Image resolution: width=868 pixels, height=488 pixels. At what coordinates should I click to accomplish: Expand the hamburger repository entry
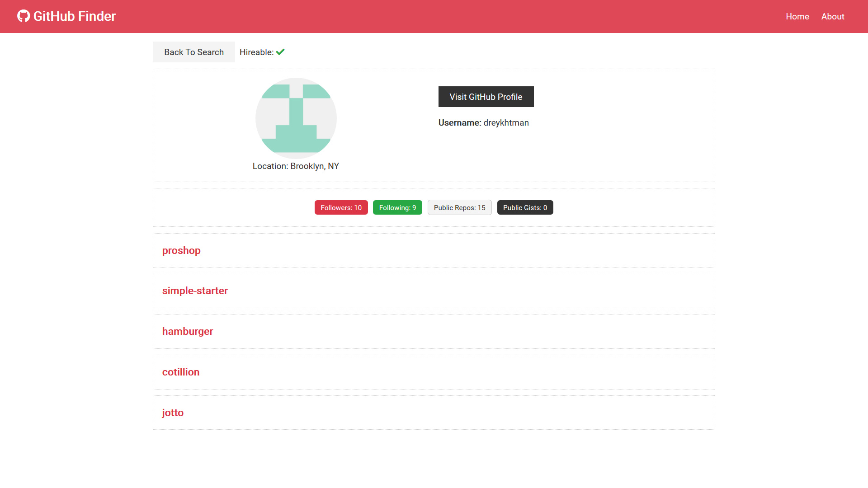coord(187,331)
